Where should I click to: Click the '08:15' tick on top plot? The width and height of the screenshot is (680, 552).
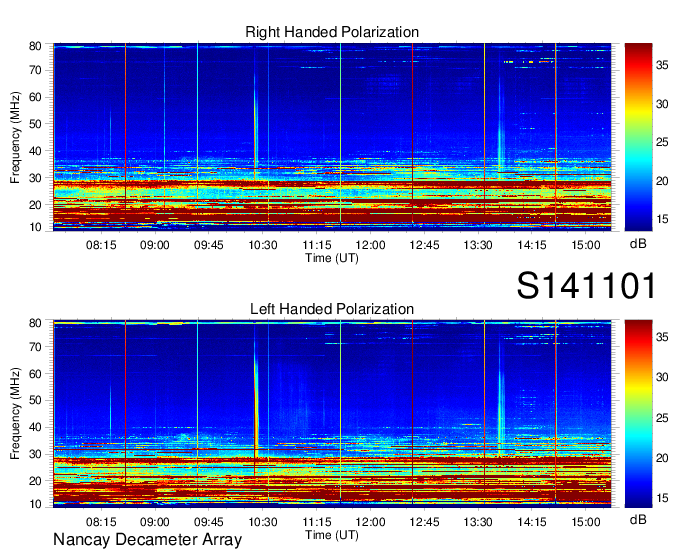pos(101,245)
